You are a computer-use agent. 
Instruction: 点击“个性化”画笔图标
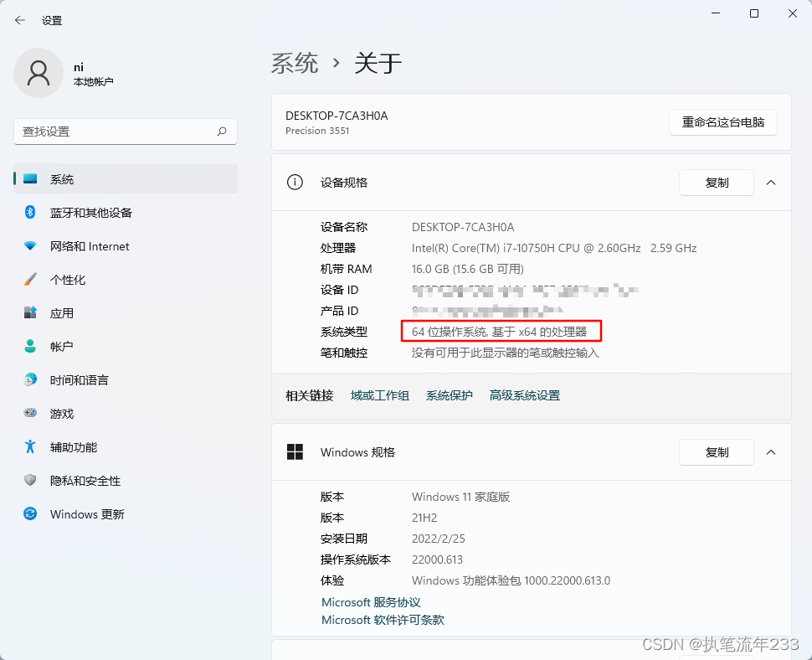pyautogui.click(x=30, y=280)
